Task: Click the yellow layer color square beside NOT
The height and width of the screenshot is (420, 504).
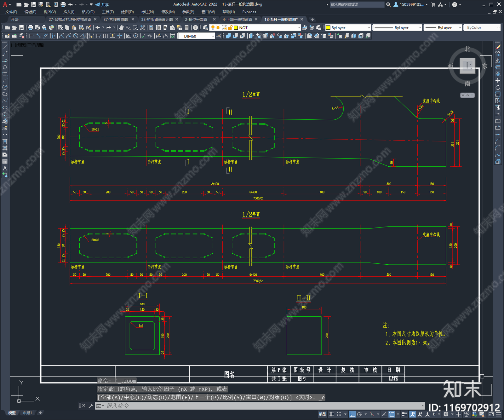Action: point(236,28)
